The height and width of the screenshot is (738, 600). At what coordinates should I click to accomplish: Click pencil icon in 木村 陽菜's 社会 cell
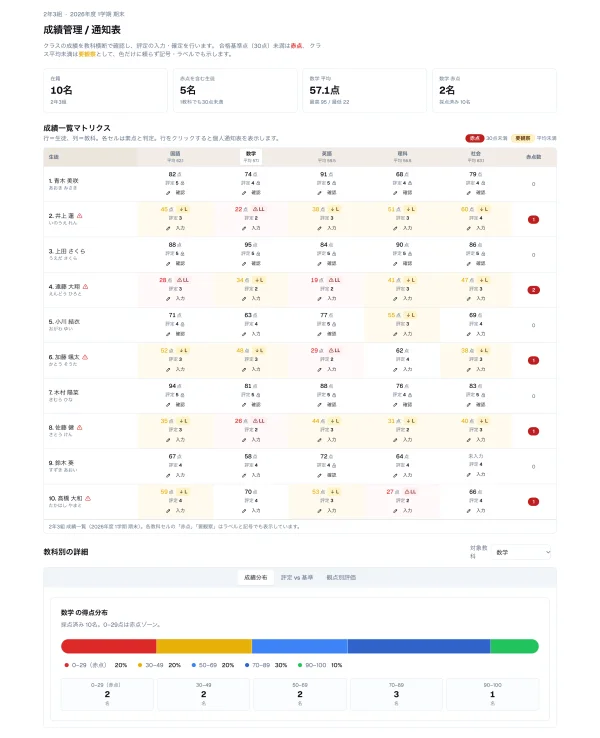tap(469, 405)
